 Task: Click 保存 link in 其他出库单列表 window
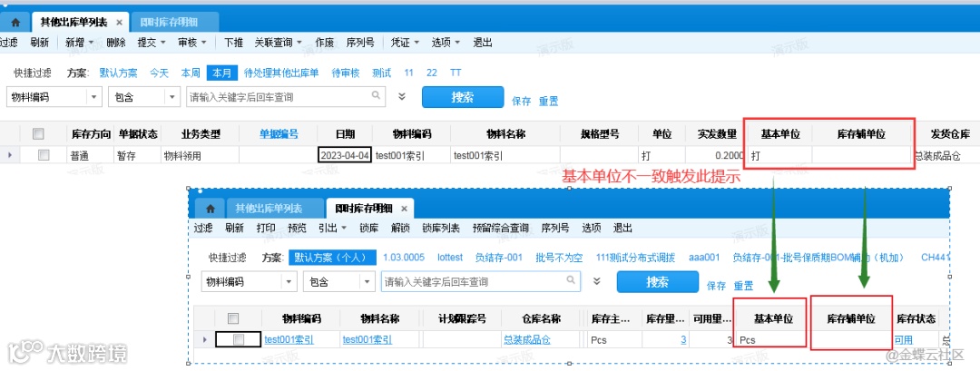pyautogui.click(x=521, y=102)
